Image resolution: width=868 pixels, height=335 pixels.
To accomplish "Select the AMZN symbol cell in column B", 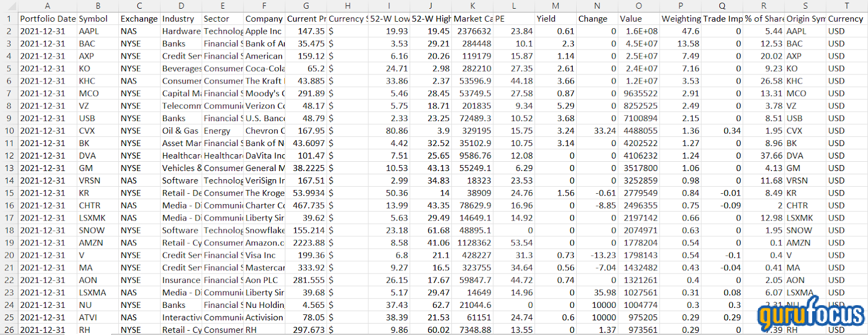I will pyautogui.click(x=98, y=243).
